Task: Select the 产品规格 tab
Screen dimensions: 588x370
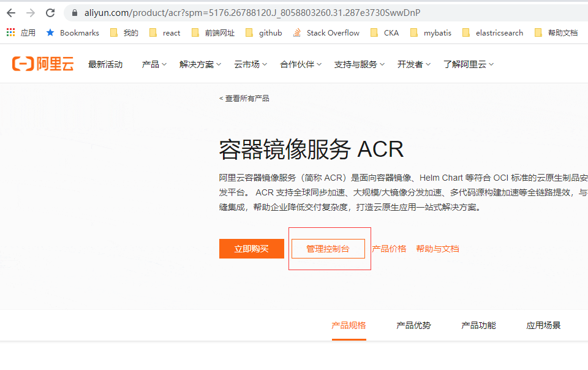Action: click(x=349, y=325)
